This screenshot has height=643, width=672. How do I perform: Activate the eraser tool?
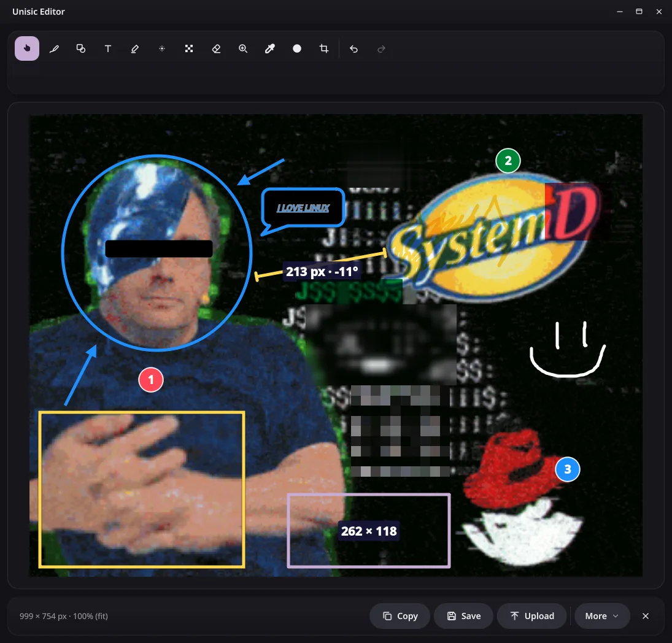coord(216,49)
